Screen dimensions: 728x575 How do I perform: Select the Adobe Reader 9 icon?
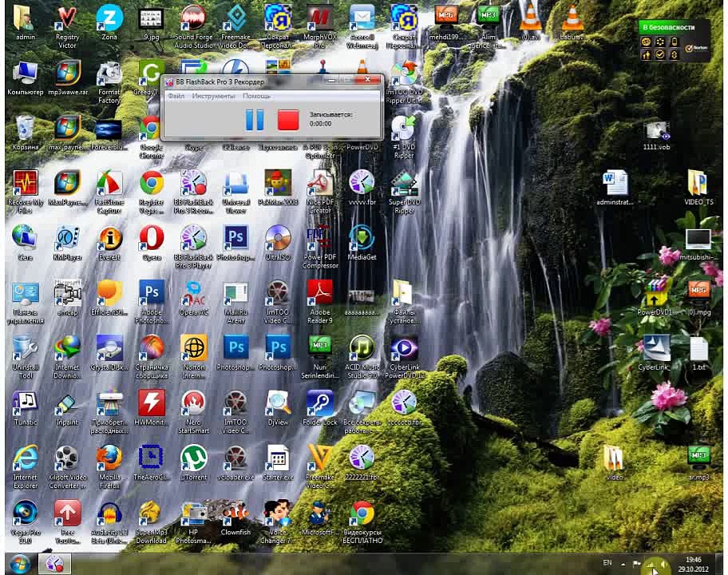(x=320, y=302)
